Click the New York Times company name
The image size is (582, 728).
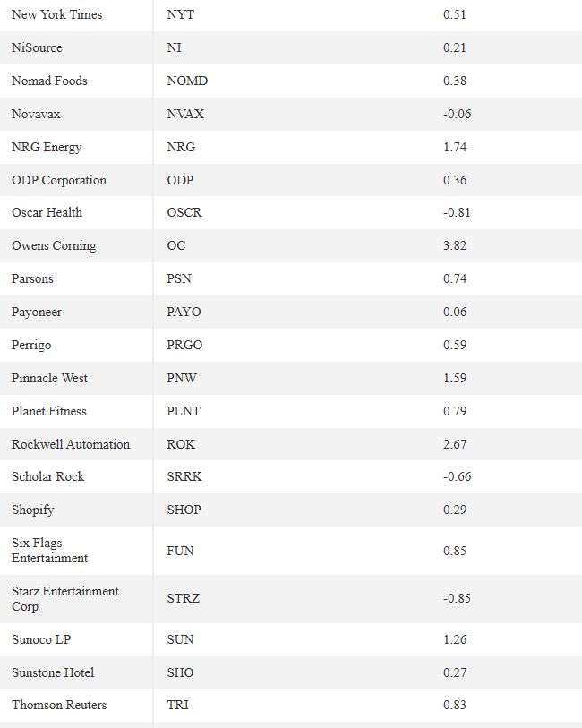(x=56, y=15)
